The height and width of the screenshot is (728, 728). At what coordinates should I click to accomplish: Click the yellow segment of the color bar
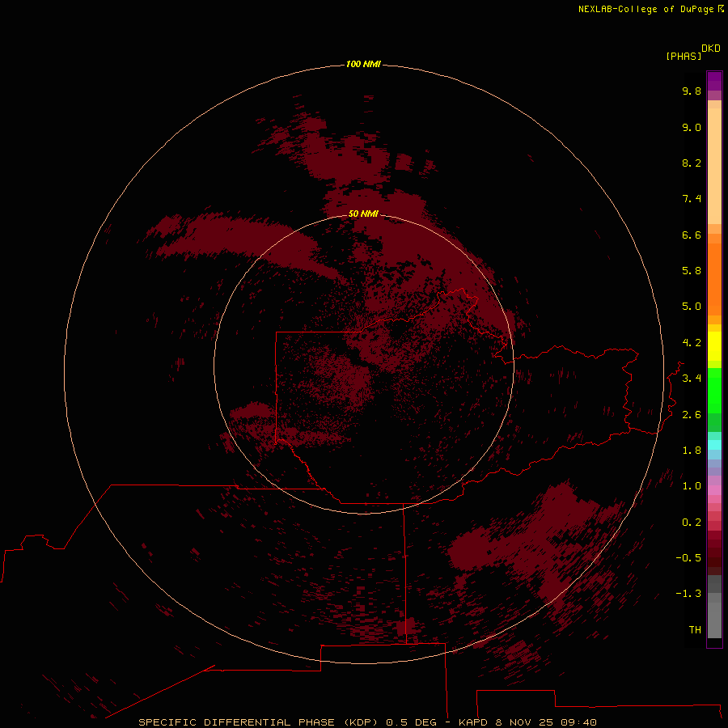click(x=714, y=346)
